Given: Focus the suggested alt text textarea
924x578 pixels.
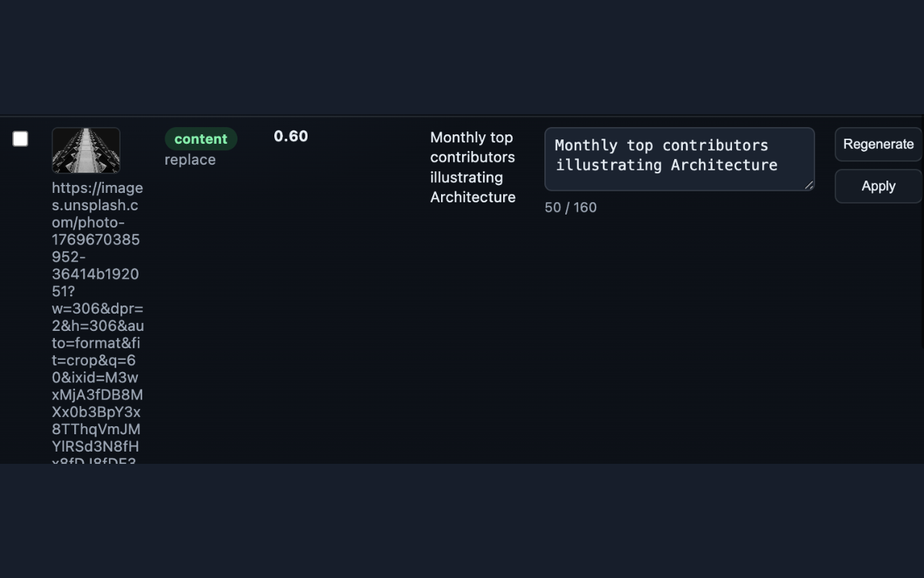Looking at the screenshot, I should point(679,159).
